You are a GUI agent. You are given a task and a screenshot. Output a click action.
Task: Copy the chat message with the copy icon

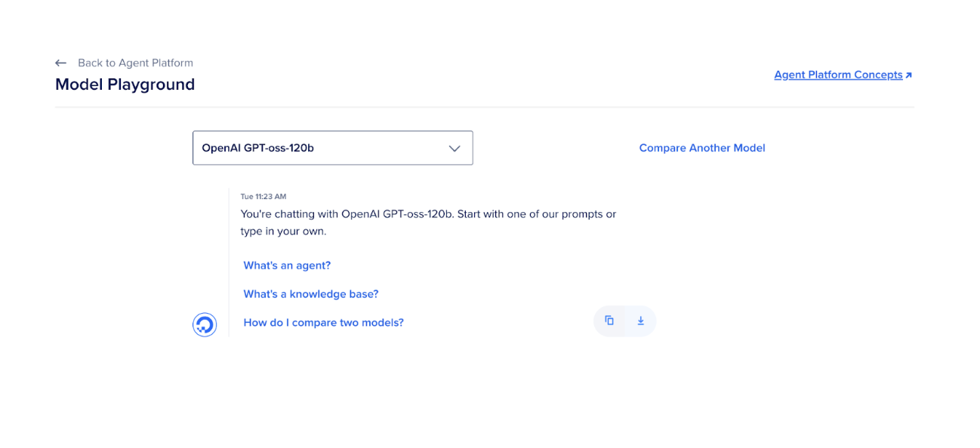coord(609,321)
